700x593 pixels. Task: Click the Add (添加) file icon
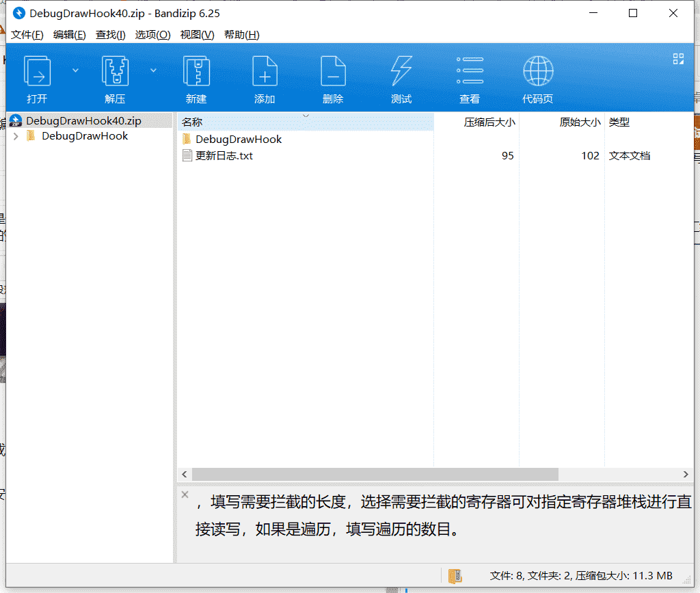coord(265,71)
